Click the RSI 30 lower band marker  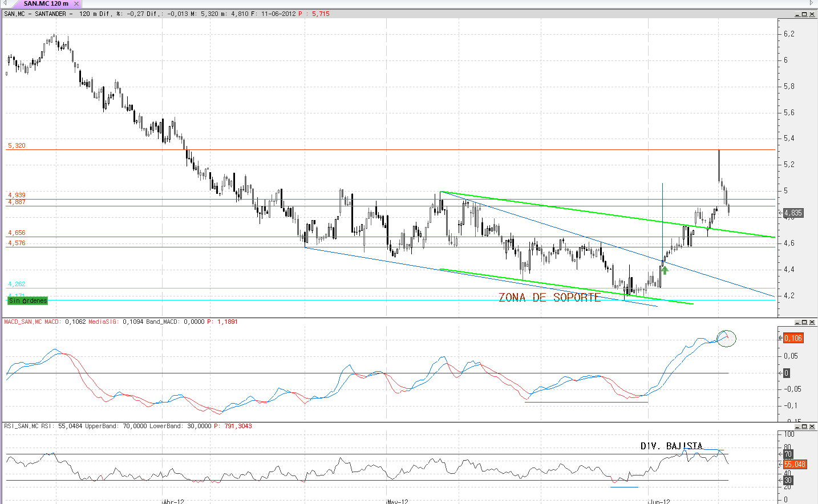788,480
